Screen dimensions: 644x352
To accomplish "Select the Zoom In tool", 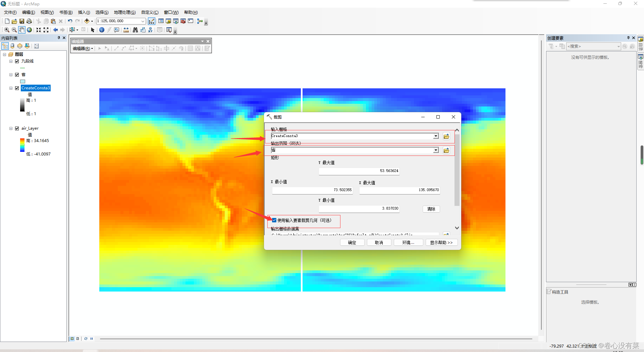I will tap(7, 30).
